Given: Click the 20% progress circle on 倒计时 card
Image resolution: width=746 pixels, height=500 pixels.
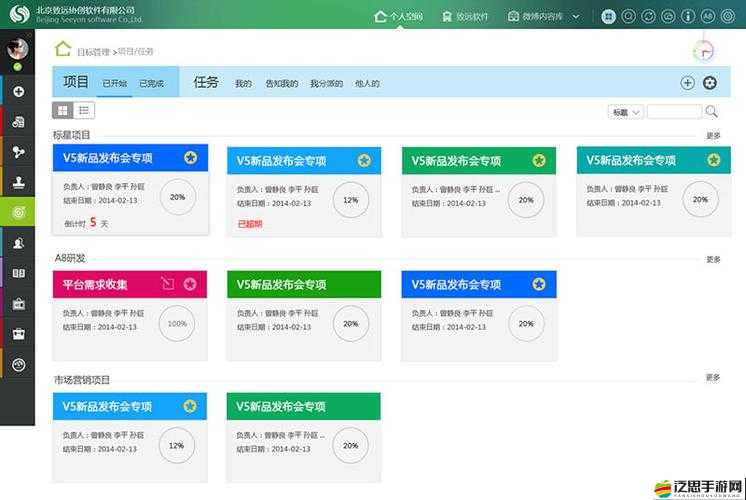Looking at the screenshot, I should (177, 197).
